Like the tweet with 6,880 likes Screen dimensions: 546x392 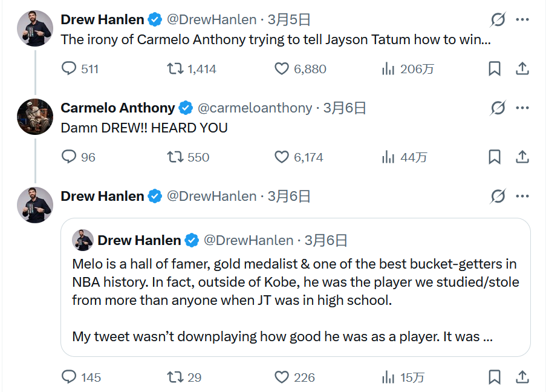[282, 69]
